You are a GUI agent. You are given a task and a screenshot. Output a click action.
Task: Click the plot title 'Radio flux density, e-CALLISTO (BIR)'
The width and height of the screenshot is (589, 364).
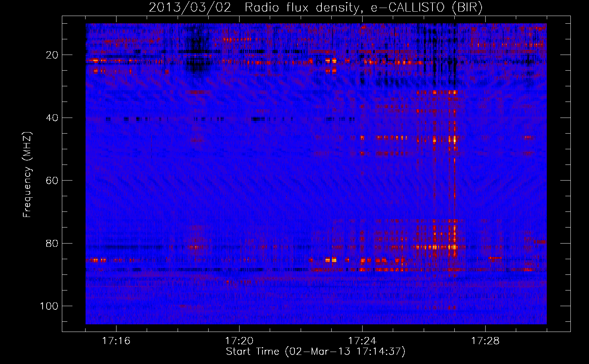coord(363,8)
